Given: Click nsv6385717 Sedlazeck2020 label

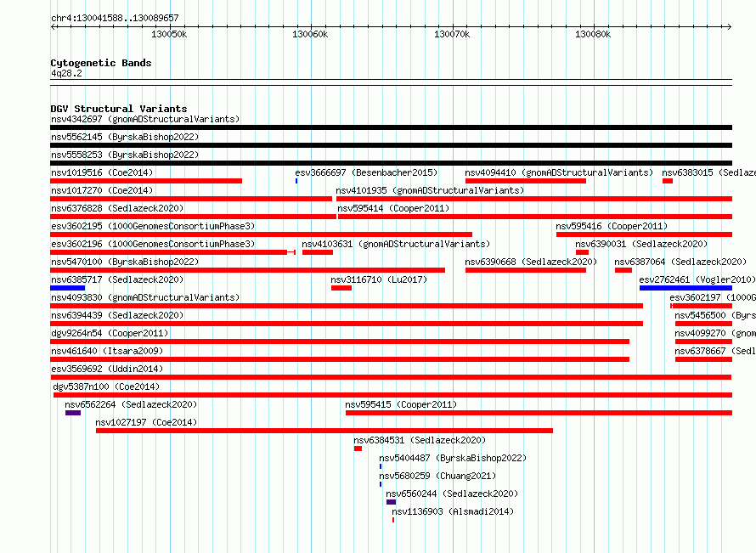Looking at the screenshot, I should pos(117,279).
